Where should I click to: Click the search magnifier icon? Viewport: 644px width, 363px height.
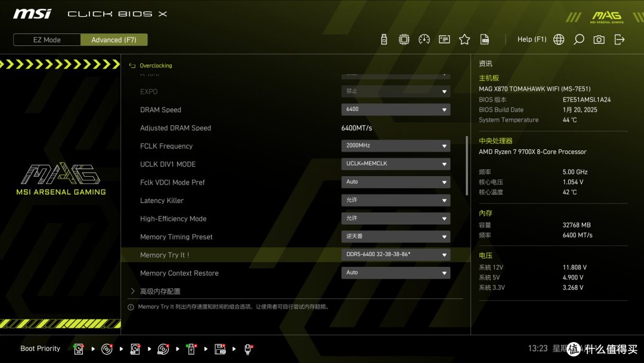(578, 39)
